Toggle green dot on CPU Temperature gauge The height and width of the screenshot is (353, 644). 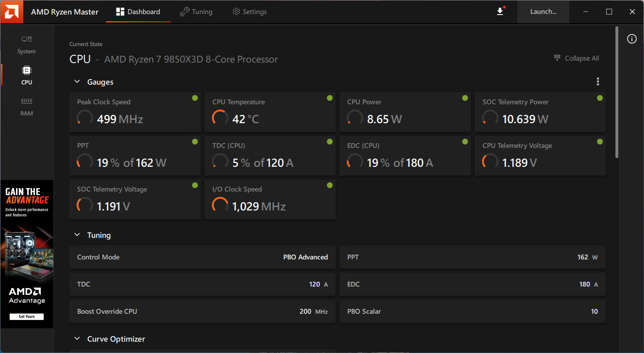point(330,98)
